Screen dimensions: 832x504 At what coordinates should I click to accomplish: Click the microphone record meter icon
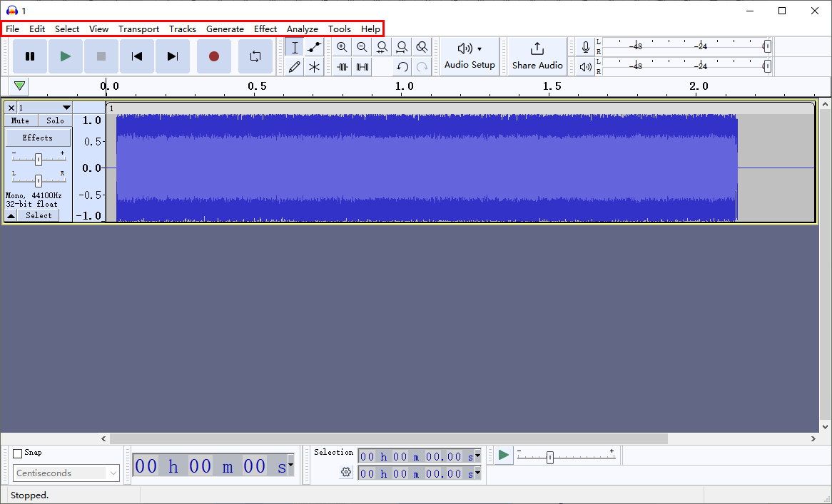pos(585,47)
